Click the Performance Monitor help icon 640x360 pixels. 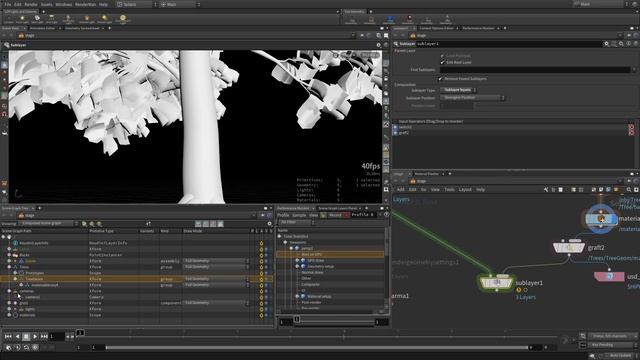pos(387,215)
